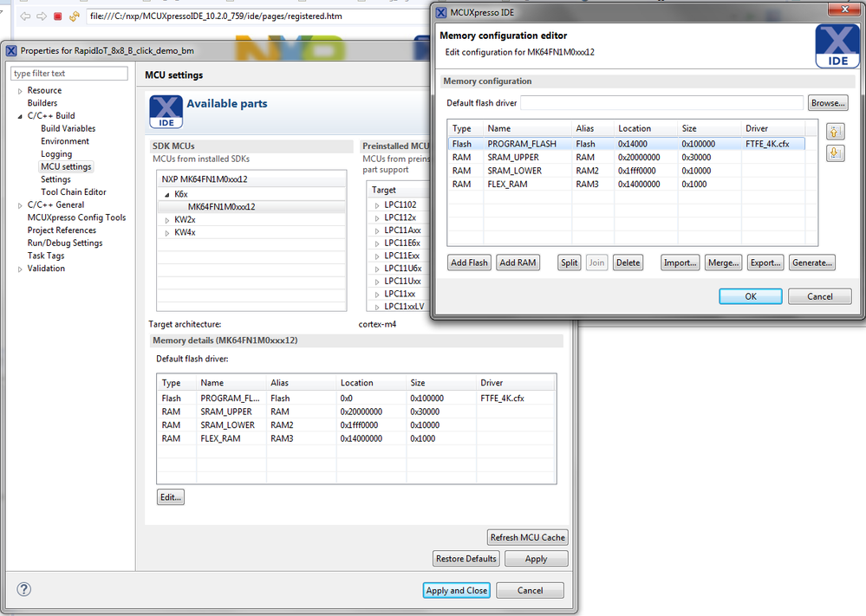Click the Merge... button
Viewport: 866px width, 616px height.
click(723, 263)
